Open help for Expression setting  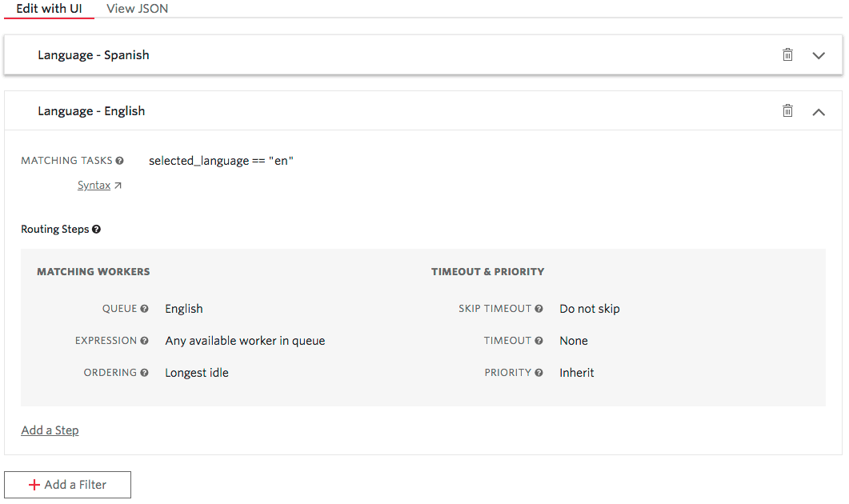[145, 340]
